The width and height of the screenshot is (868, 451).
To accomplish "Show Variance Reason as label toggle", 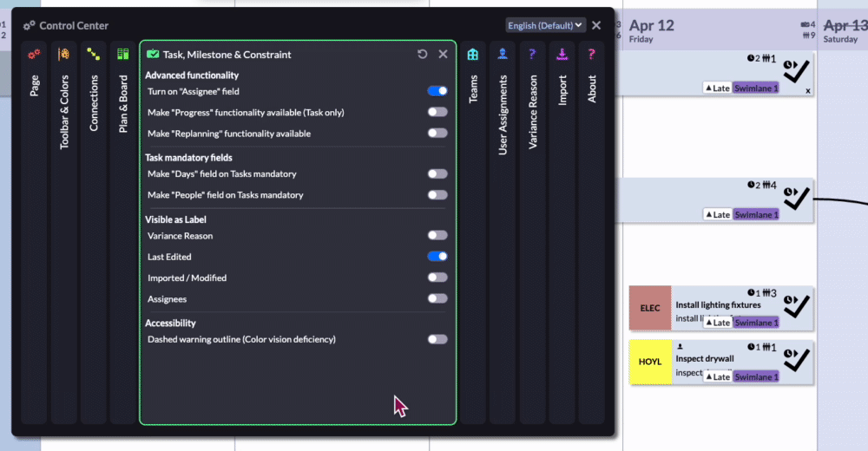I will coord(437,236).
